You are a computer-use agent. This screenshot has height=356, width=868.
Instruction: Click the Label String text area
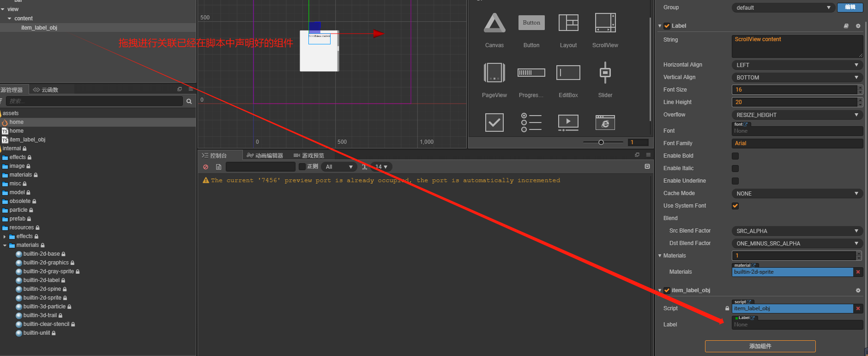point(797,46)
